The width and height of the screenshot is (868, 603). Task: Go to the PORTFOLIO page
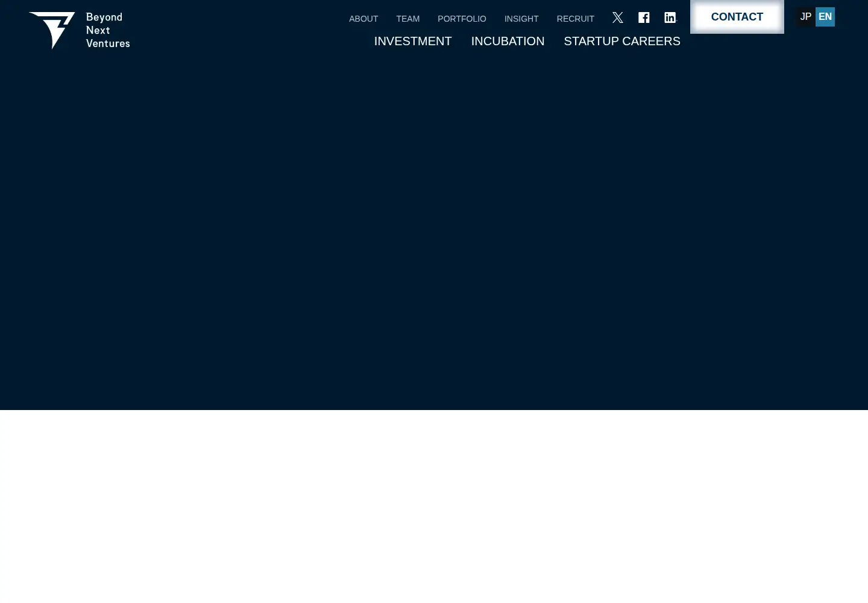point(462,19)
